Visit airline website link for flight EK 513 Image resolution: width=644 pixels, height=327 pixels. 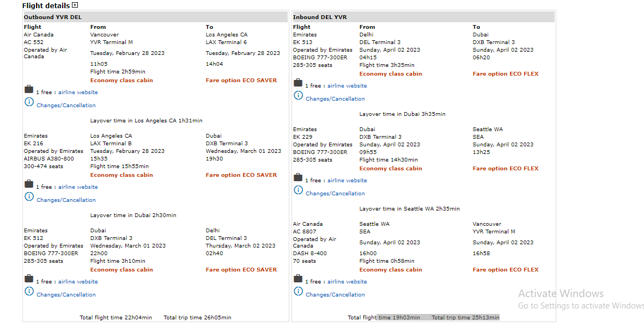[x=347, y=86]
